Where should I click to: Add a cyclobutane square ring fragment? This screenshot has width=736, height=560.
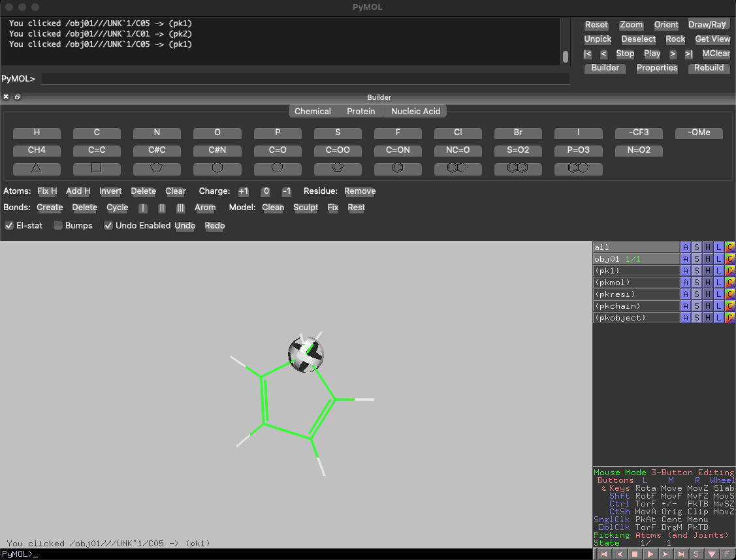point(97,168)
